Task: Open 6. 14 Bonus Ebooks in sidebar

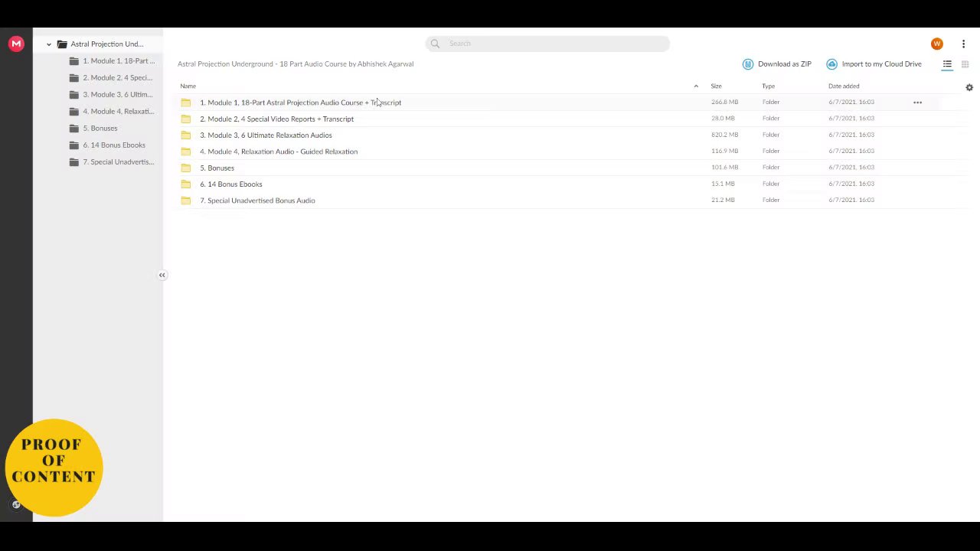Action: [x=114, y=145]
